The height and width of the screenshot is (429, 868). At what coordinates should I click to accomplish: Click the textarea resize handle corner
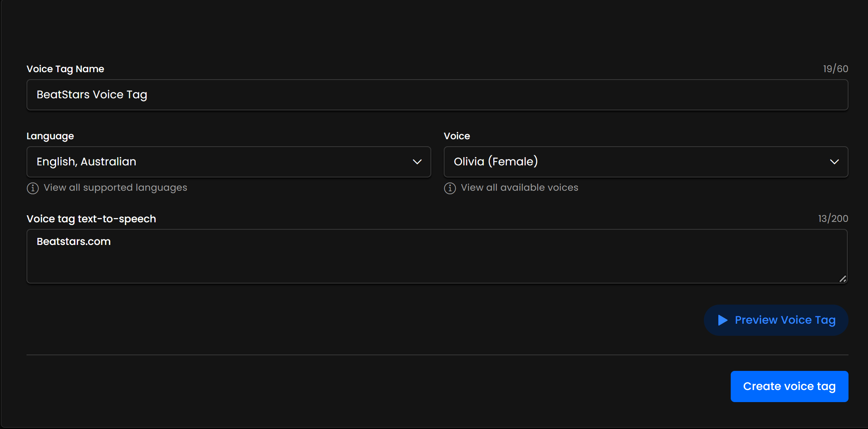click(x=843, y=279)
